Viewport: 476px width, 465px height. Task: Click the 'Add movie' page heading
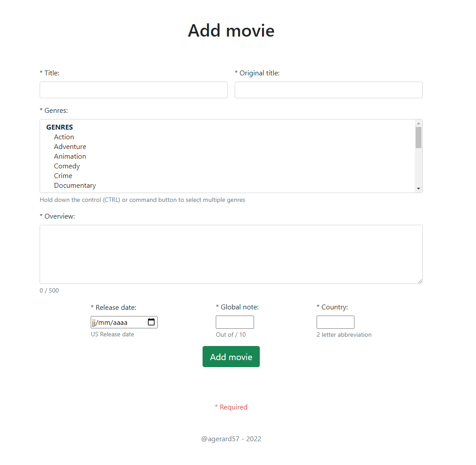pyautogui.click(x=231, y=31)
